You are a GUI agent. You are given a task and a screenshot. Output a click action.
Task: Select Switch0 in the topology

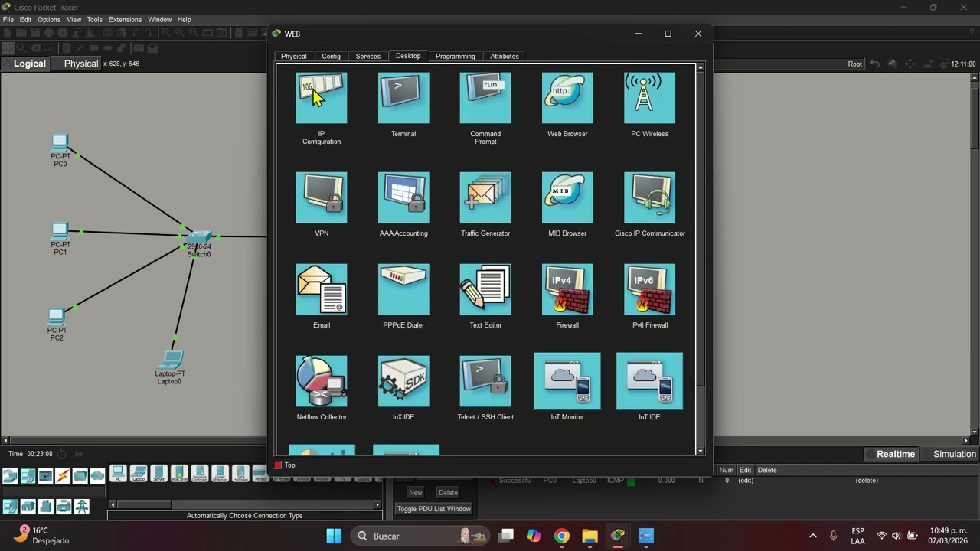pos(199,239)
